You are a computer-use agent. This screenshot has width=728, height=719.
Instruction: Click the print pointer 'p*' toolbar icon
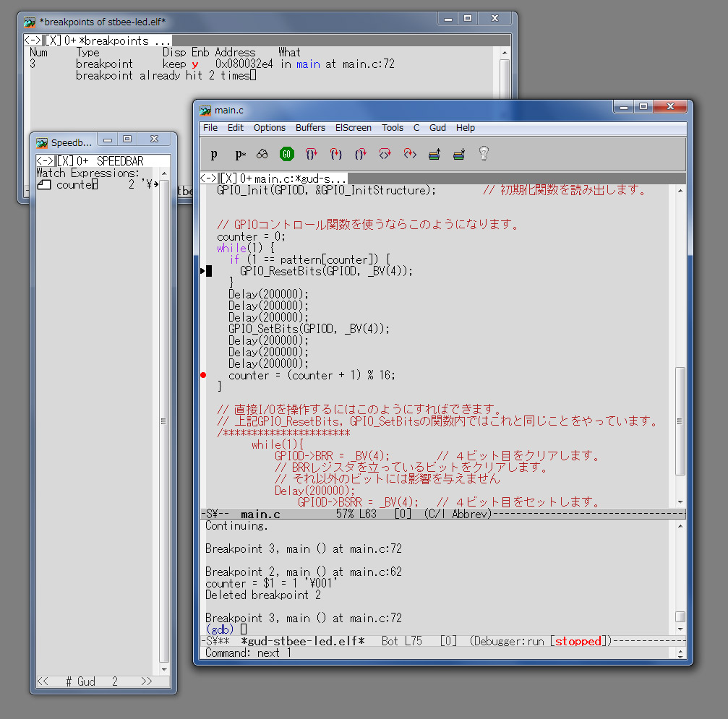[x=240, y=154]
